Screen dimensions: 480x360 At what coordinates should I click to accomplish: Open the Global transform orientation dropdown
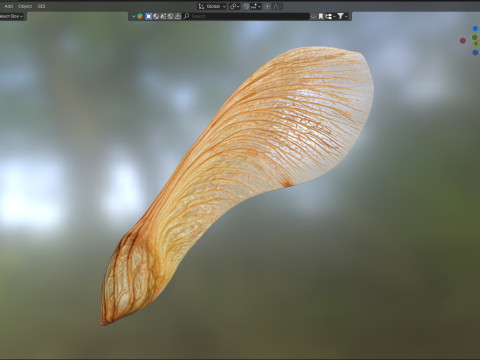(212, 6)
